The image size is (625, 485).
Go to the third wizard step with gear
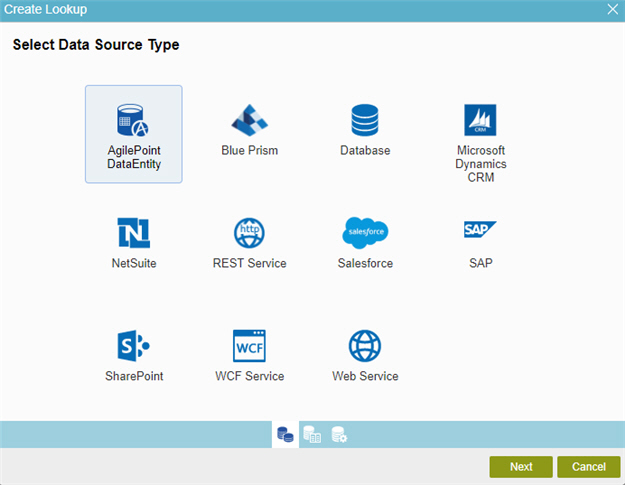[339, 434]
